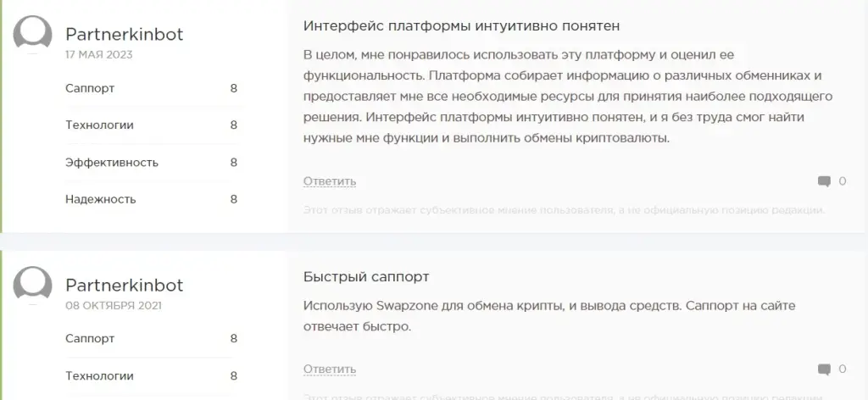
Task: Click the Эффективность rating row
Action: coord(151,163)
